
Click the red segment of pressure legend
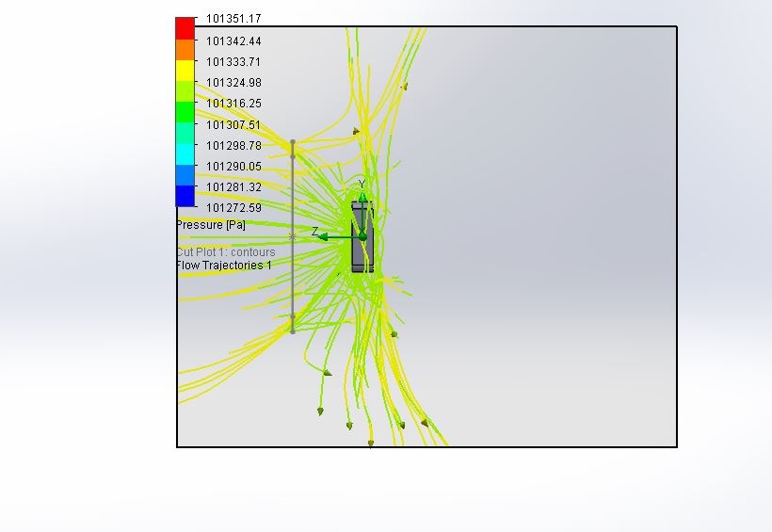point(185,28)
